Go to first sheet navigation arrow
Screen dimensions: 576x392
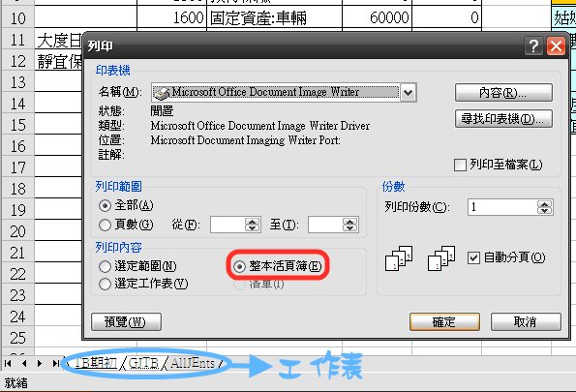[8, 364]
